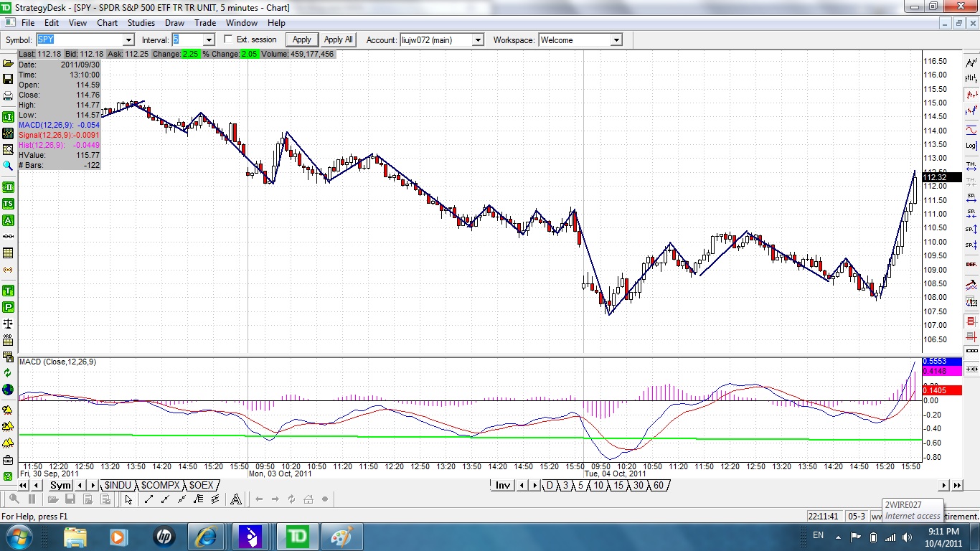Click the green TS icon in left sidebar
Image resolution: width=980 pixels, height=551 pixels.
coord(8,204)
